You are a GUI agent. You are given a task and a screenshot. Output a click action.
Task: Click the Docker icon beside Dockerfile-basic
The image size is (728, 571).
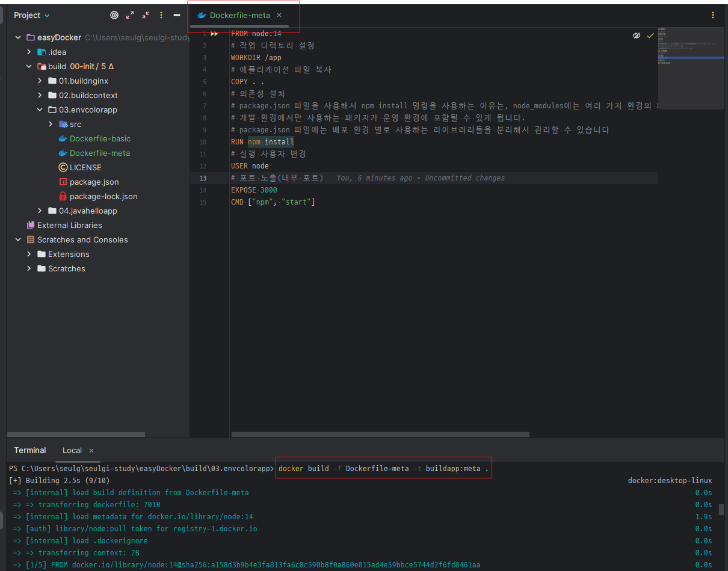[63, 138]
